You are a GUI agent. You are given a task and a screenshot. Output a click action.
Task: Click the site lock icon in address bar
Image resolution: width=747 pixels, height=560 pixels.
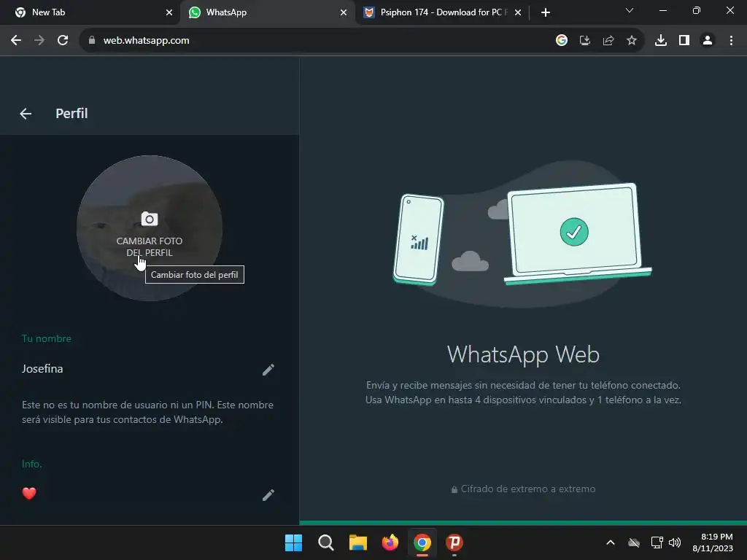coord(92,41)
